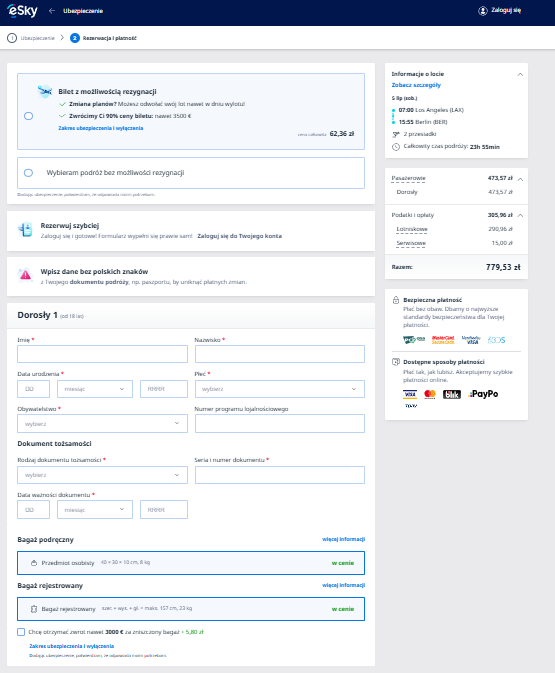Click the payment methods shield icon

[x=396, y=362]
